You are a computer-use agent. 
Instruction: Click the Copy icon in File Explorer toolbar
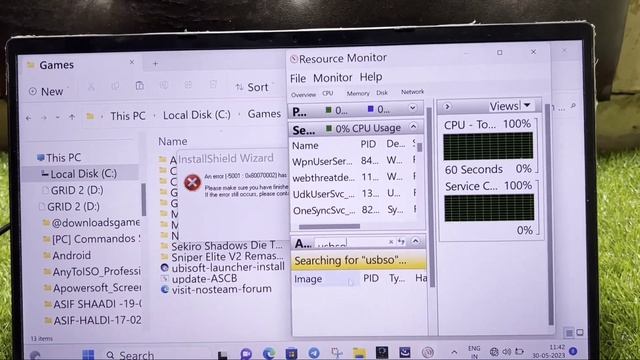(x=116, y=86)
